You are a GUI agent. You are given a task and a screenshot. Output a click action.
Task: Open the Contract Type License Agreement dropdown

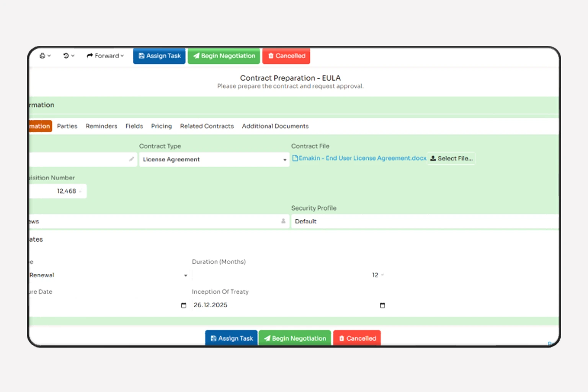(x=214, y=160)
